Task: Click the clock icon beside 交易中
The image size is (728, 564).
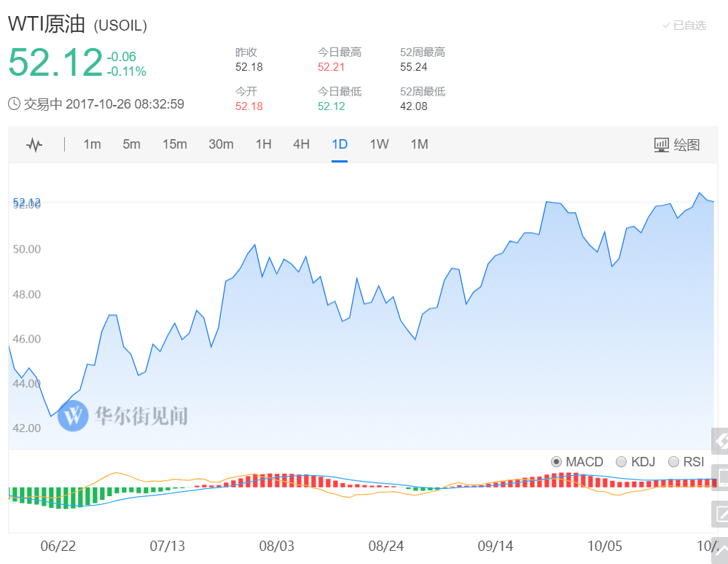Action: click(x=15, y=104)
